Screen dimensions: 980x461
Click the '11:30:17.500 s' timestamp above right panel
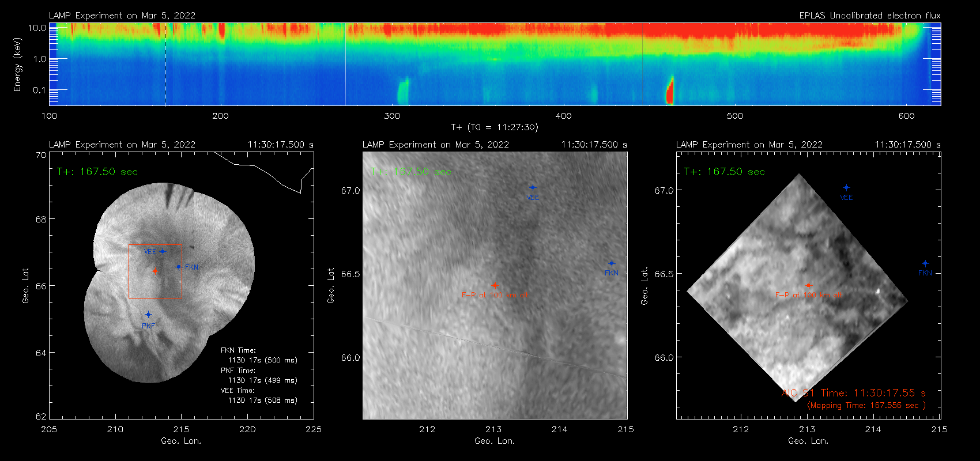tap(908, 145)
